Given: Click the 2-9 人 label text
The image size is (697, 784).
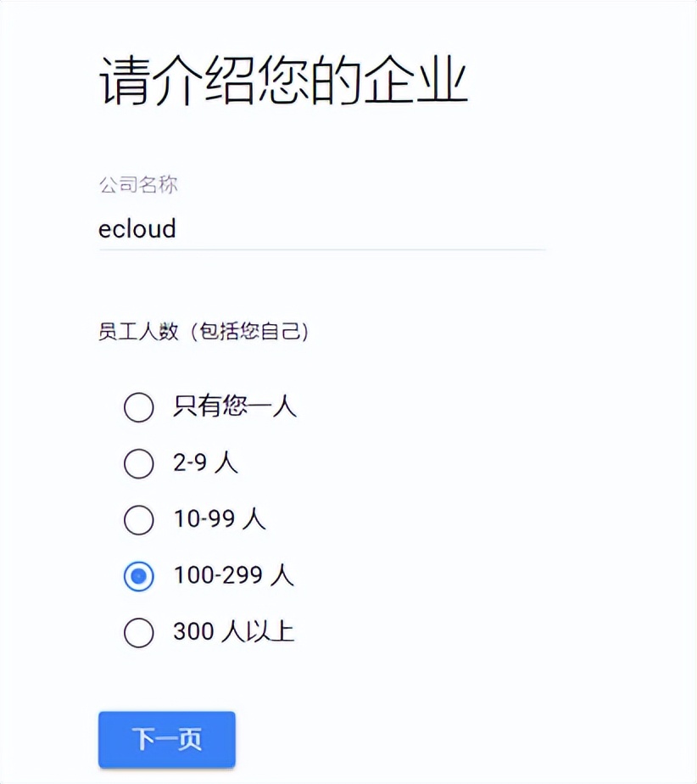Looking at the screenshot, I should (204, 464).
